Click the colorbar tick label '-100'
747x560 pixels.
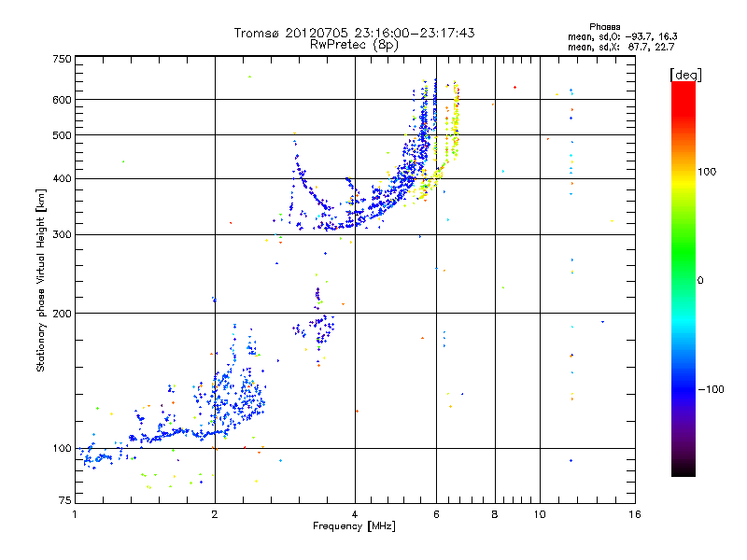712,389
